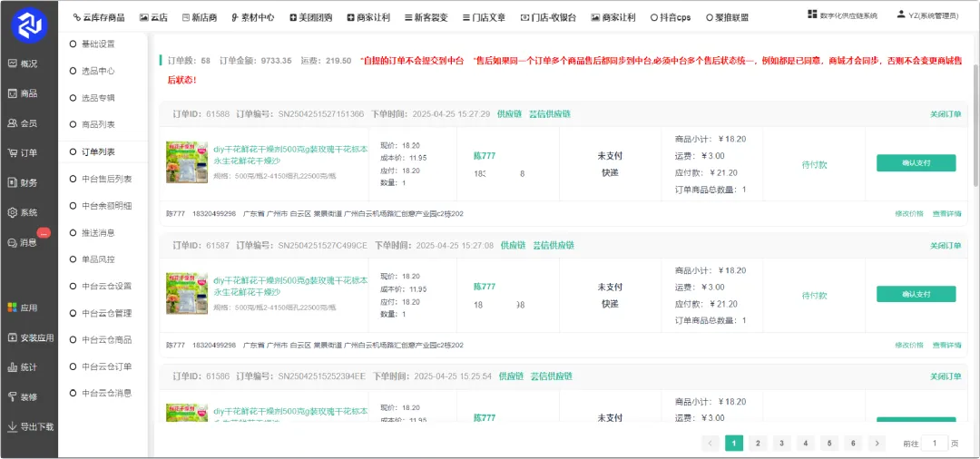The width and height of the screenshot is (980, 459).
Task: Open 应用 colorful apps icon
Action: 23,308
